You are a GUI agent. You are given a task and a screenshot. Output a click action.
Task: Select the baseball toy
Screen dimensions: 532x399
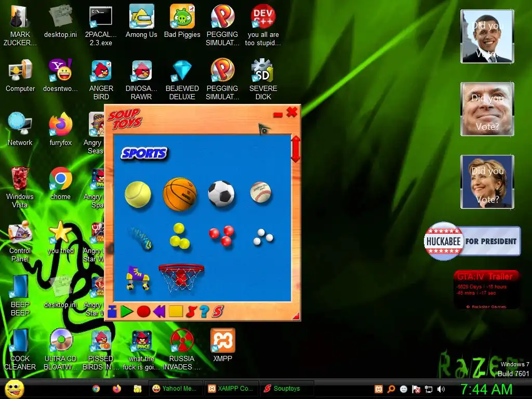click(x=261, y=192)
